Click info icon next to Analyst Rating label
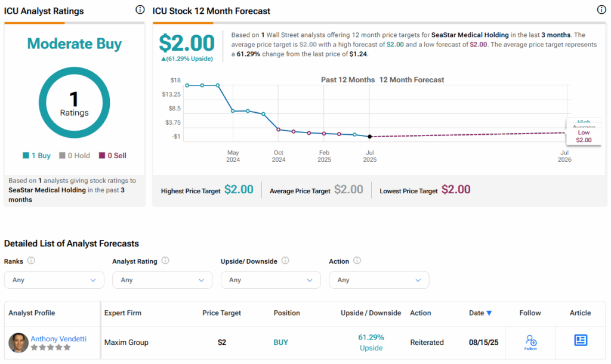The width and height of the screenshot is (611, 364). click(165, 260)
